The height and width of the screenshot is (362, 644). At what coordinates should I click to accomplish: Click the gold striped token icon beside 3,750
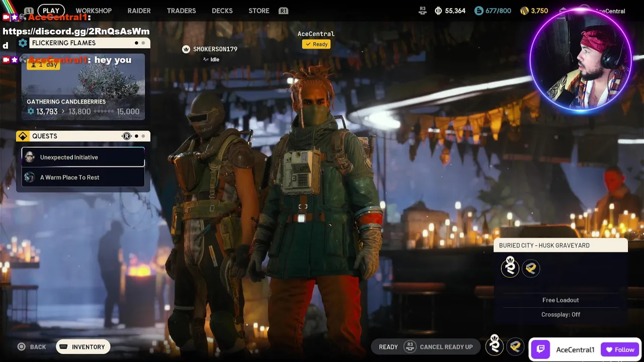click(x=524, y=11)
